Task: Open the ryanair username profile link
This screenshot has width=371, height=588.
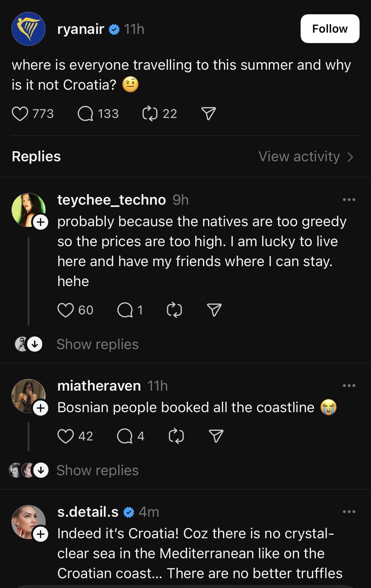Action: click(x=81, y=29)
